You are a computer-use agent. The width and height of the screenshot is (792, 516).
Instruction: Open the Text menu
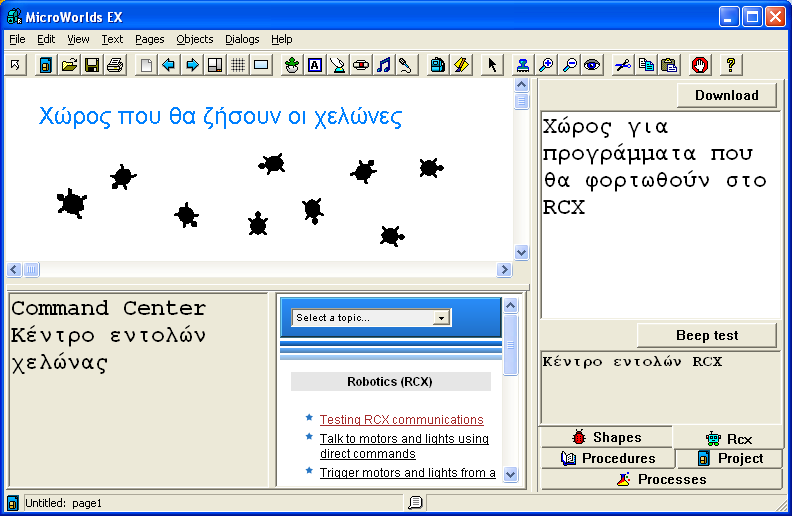(112, 39)
